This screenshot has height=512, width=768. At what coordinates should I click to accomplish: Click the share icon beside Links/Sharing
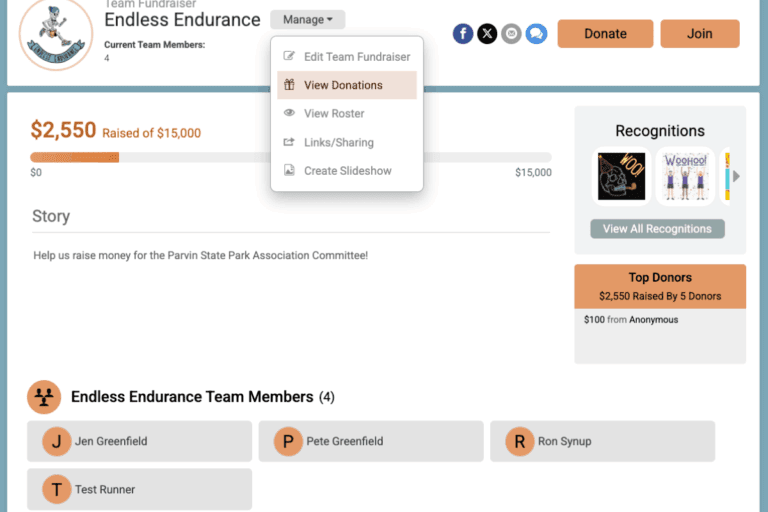click(289, 142)
